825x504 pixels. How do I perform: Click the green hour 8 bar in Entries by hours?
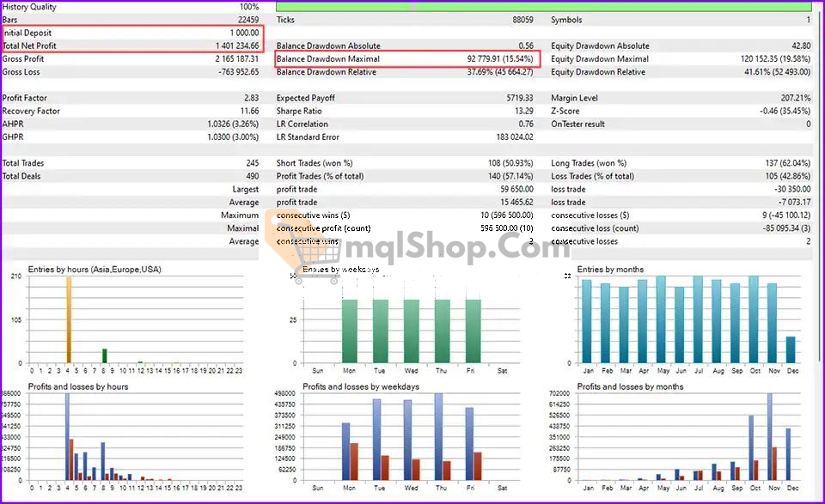point(104,355)
